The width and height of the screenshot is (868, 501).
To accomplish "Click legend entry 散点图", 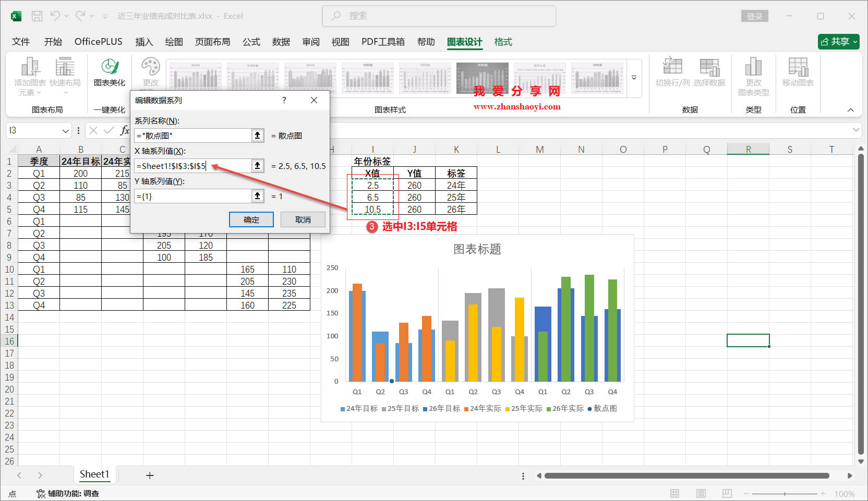I will [602, 409].
